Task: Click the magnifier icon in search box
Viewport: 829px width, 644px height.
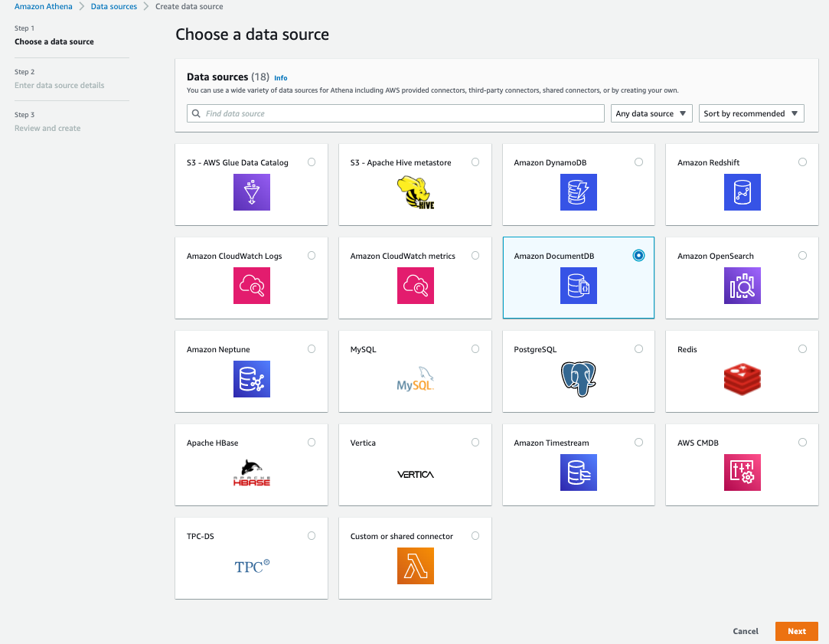Action: (x=196, y=113)
